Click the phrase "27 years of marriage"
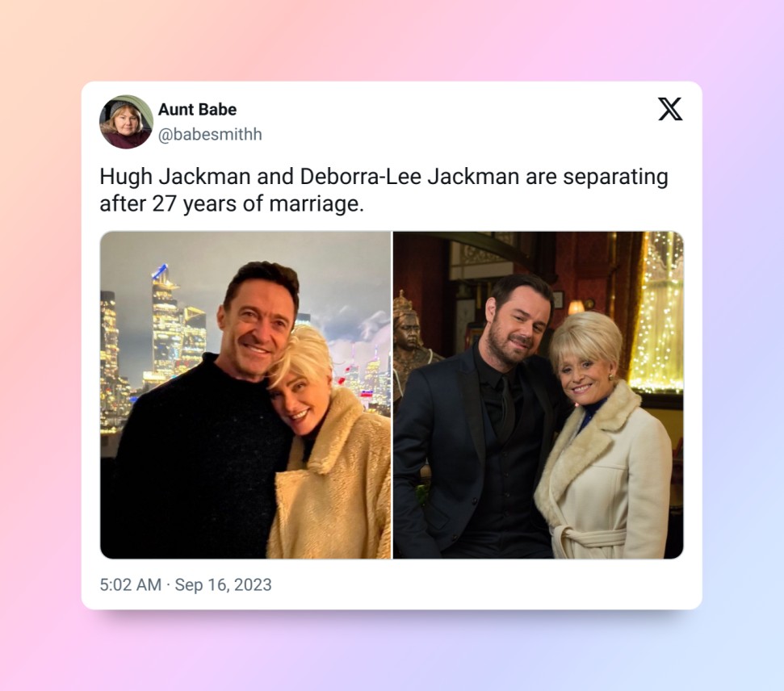Image resolution: width=784 pixels, height=691 pixels. [258, 203]
